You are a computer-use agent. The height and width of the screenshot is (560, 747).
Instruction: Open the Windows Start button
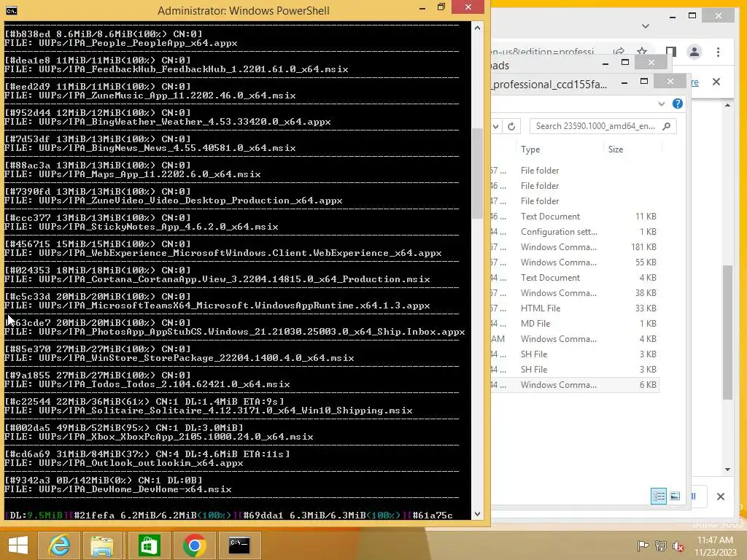(18, 545)
